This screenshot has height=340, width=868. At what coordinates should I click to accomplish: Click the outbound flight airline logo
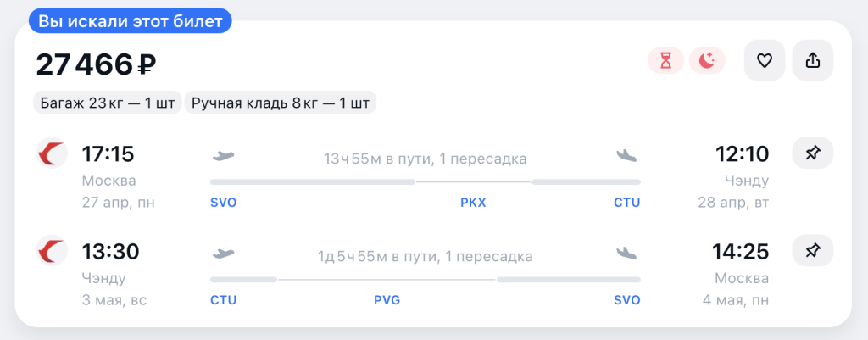53,154
